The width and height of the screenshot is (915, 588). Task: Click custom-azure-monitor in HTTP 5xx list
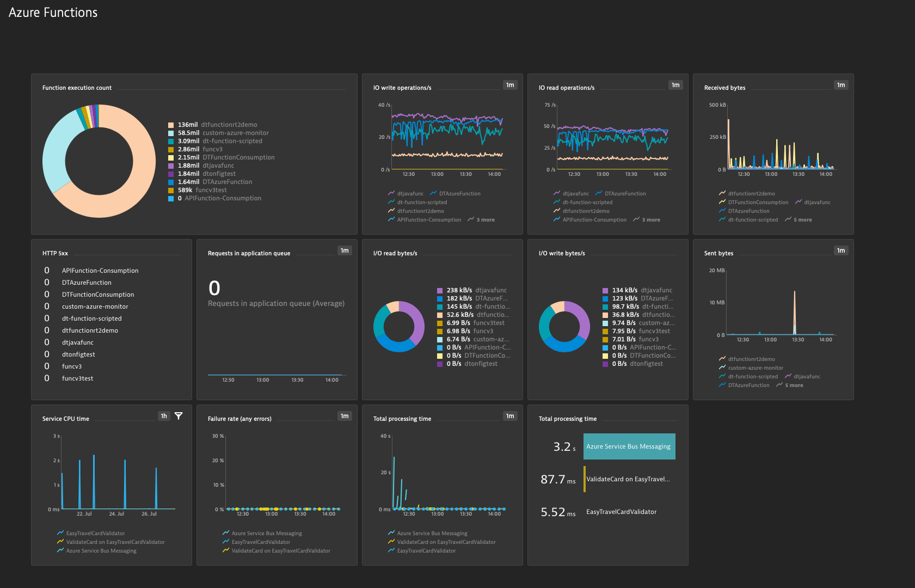pyautogui.click(x=95, y=307)
